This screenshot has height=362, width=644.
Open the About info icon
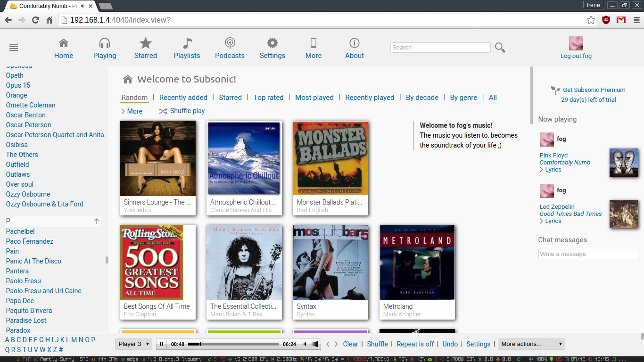point(354,43)
